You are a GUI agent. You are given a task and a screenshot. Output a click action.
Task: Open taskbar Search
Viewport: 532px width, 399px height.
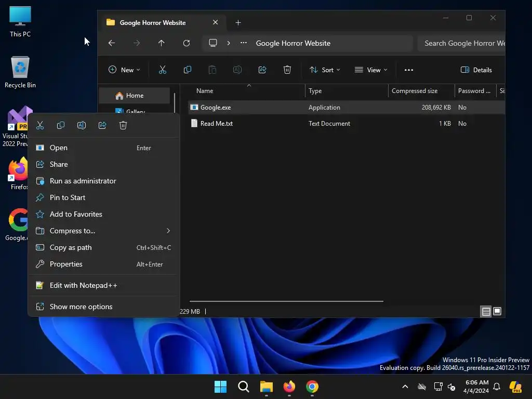(244, 387)
